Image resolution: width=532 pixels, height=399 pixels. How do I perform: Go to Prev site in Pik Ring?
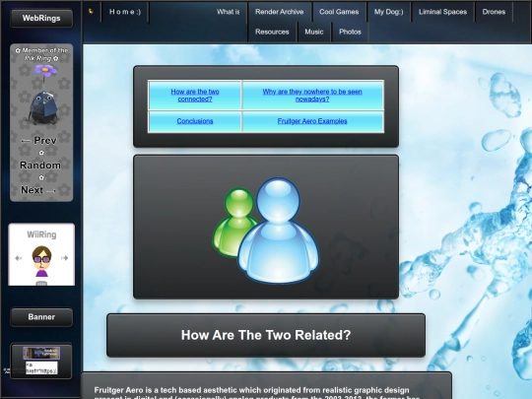pyautogui.click(x=38, y=141)
